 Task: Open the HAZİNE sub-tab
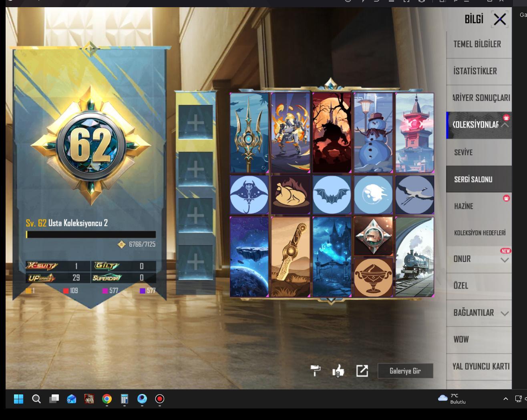click(479, 206)
